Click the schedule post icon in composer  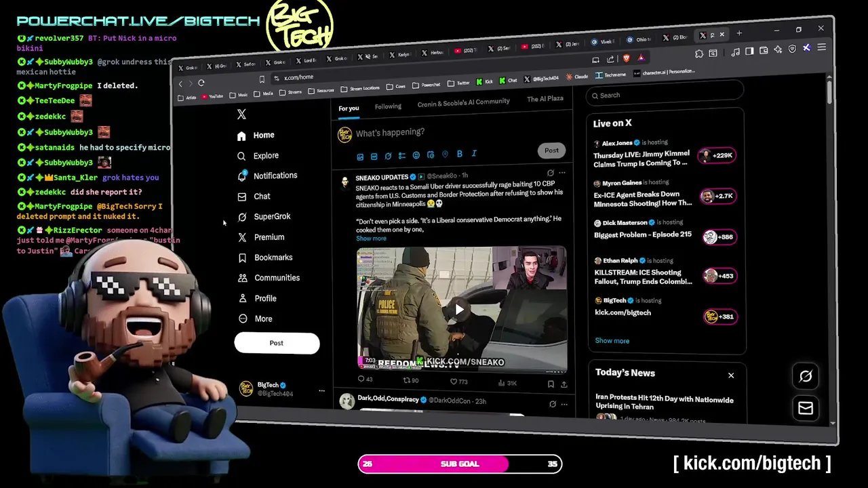(431, 155)
